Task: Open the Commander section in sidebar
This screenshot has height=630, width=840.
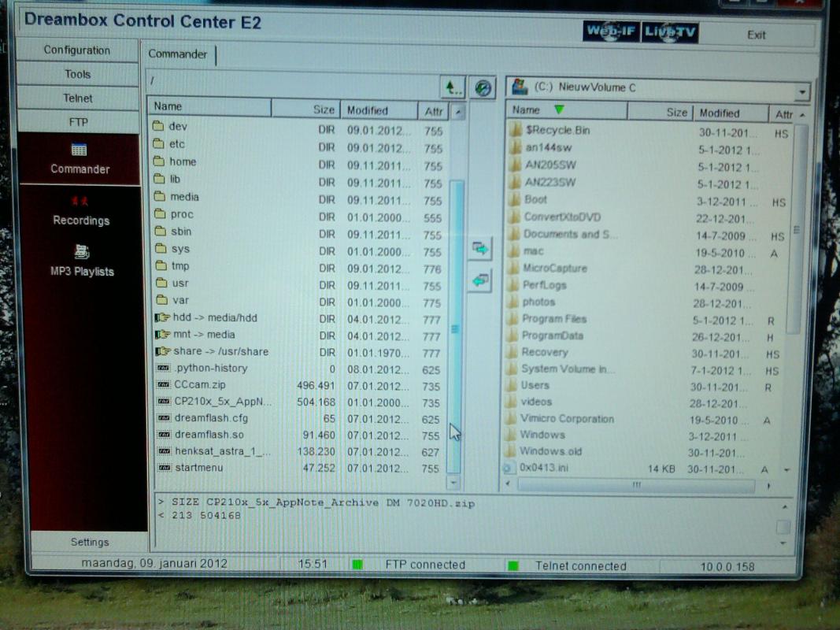Action: click(x=80, y=158)
